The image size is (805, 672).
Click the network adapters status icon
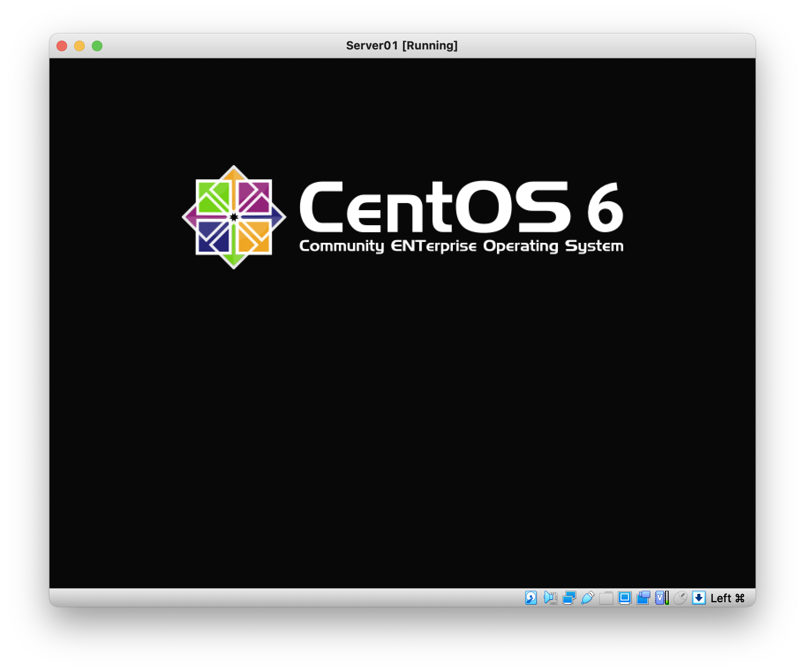pyautogui.click(x=569, y=598)
